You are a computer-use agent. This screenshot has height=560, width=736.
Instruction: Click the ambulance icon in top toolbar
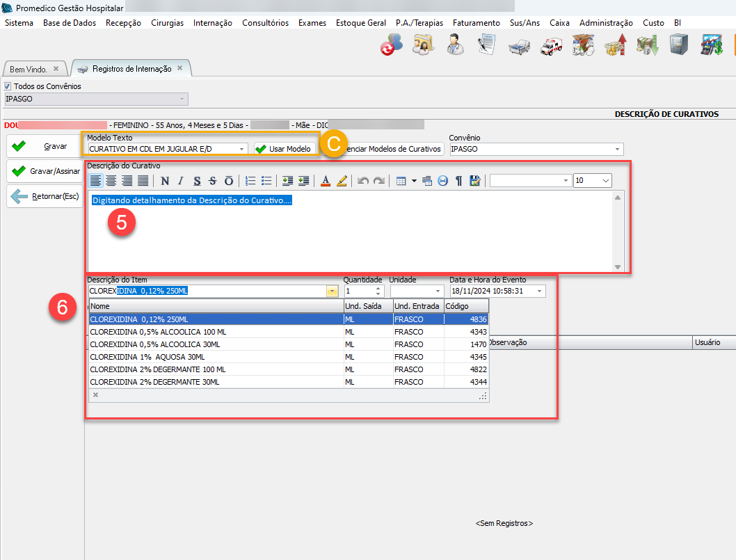[550, 46]
